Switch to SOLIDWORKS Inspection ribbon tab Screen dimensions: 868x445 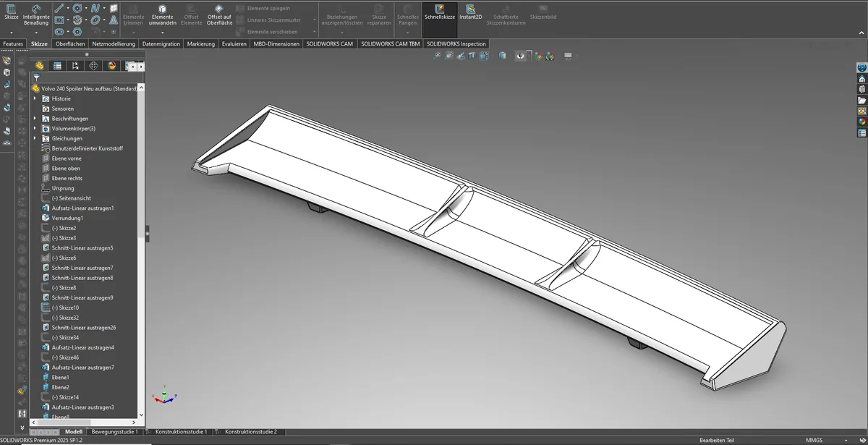coord(456,44)
